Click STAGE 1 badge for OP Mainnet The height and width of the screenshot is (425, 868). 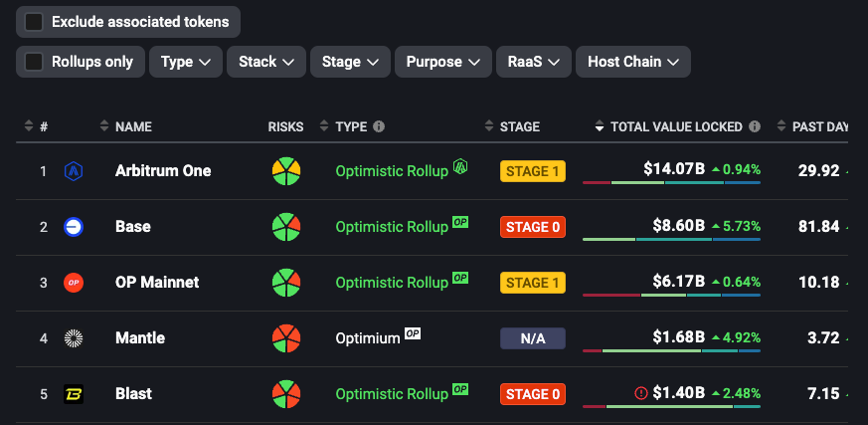(533, 283)
